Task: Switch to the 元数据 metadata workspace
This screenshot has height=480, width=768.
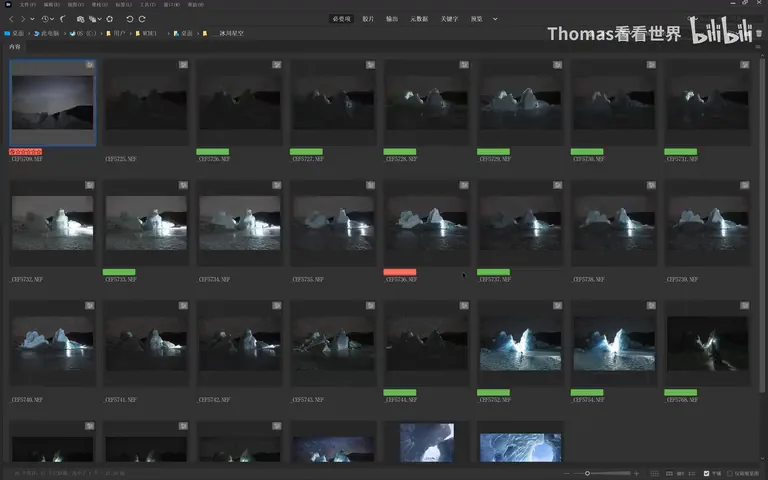Action: click(x=419, y=19)
